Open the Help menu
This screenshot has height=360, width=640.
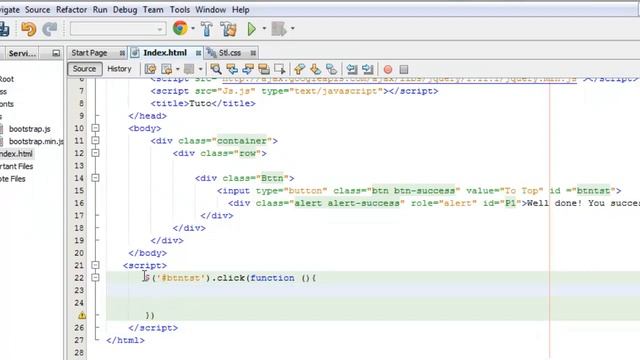tap(240, 9)
